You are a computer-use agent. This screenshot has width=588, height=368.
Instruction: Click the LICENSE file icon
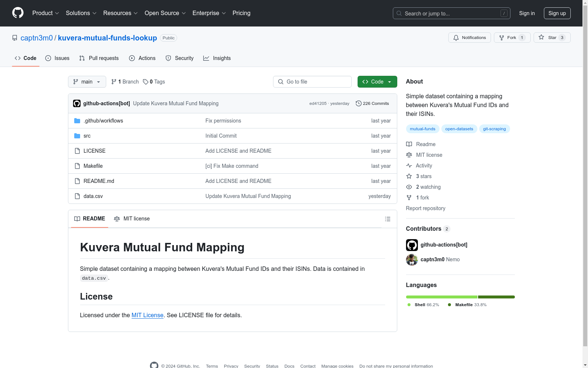click(77, 151)
